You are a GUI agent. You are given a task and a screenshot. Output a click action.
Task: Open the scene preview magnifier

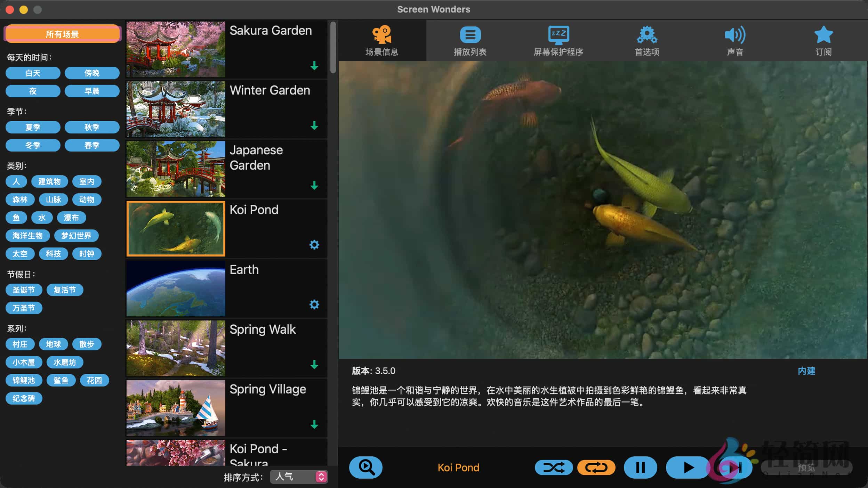(x=366, y=467)
